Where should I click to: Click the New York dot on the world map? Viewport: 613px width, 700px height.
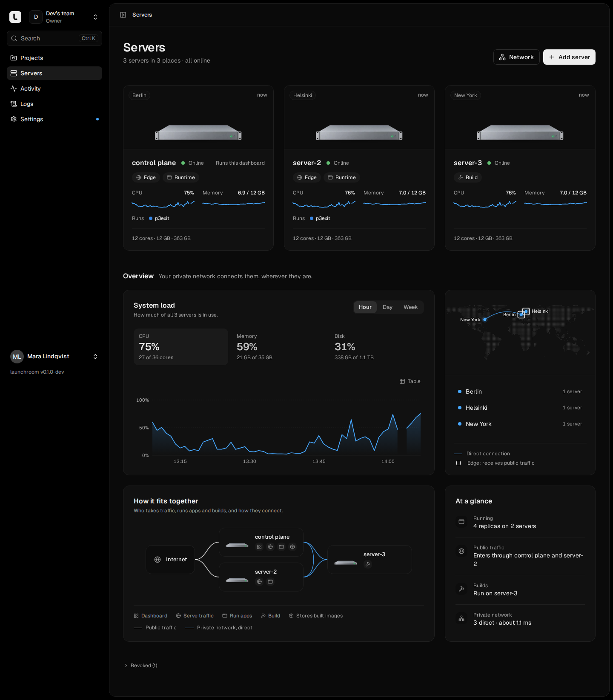click(485, 320)
